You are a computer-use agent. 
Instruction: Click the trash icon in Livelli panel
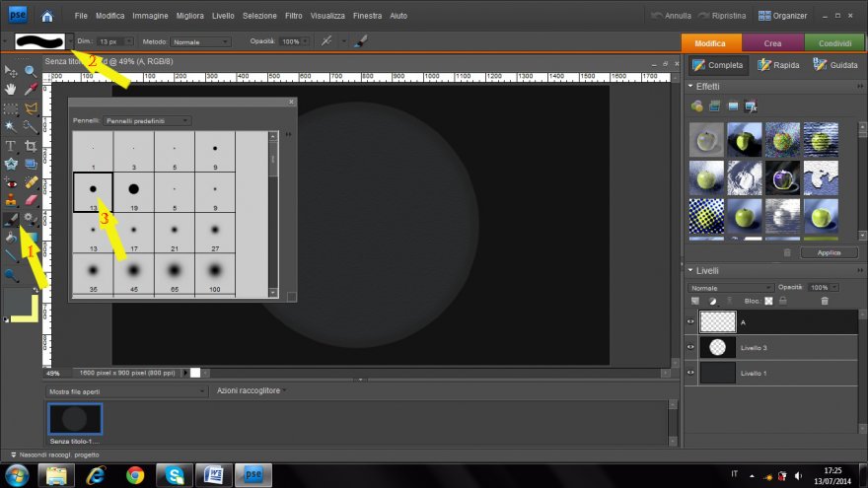[825, 301]
